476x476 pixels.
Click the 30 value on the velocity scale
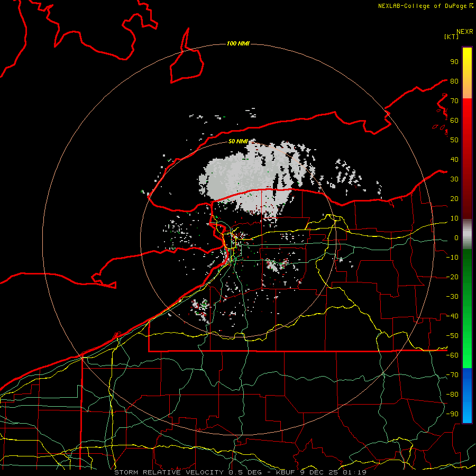coord(454,179)
